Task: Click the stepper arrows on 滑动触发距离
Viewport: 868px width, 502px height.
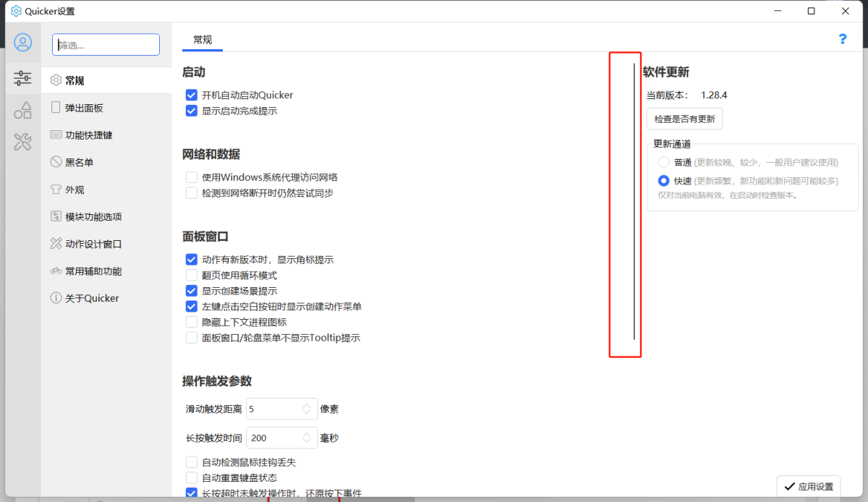Action: point(307,409)
